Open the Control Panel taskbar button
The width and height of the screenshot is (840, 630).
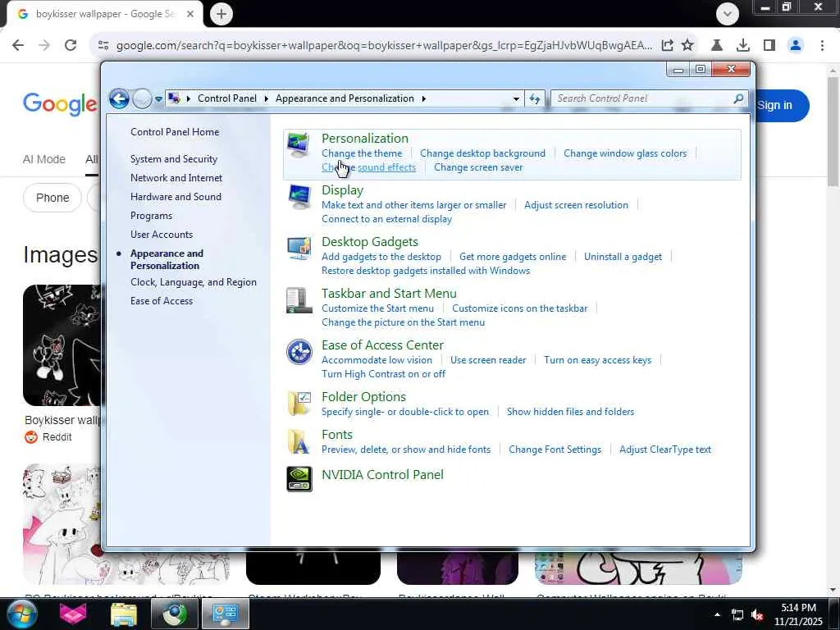pyautogui.click(x=226, y=614)
